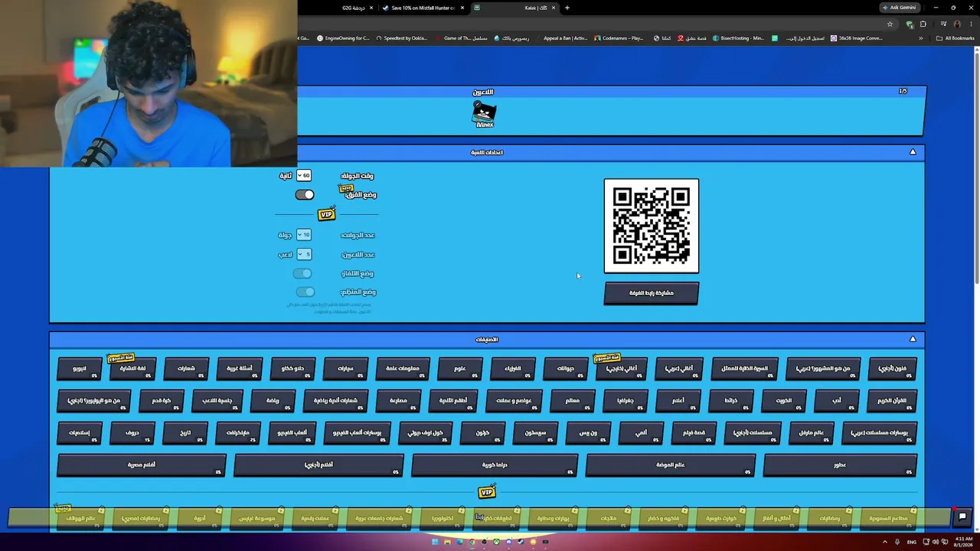Select the الفيزياء category

click(513, 368)
